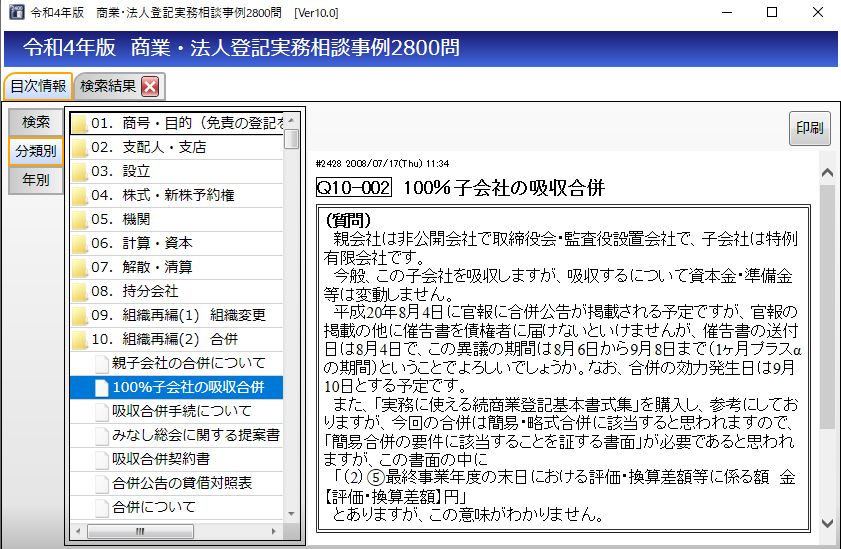Viewport: 841px width, 549px height.
Task: Open article 合併について
Action: click(x=153, y=507)
